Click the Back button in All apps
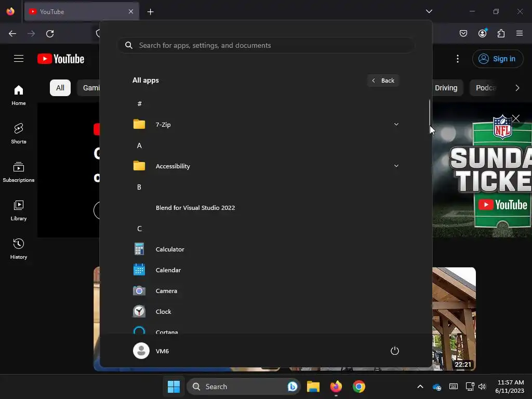532x399 pixels. click(383, 81)
